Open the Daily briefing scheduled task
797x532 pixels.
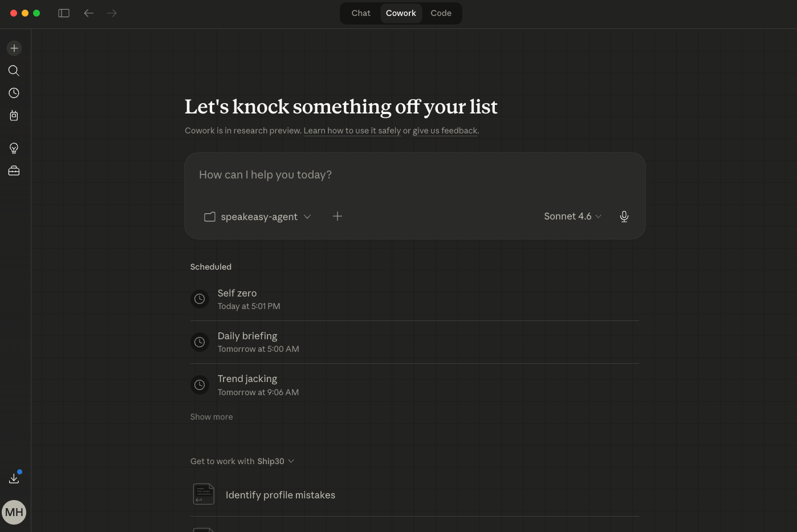[247, 342]
